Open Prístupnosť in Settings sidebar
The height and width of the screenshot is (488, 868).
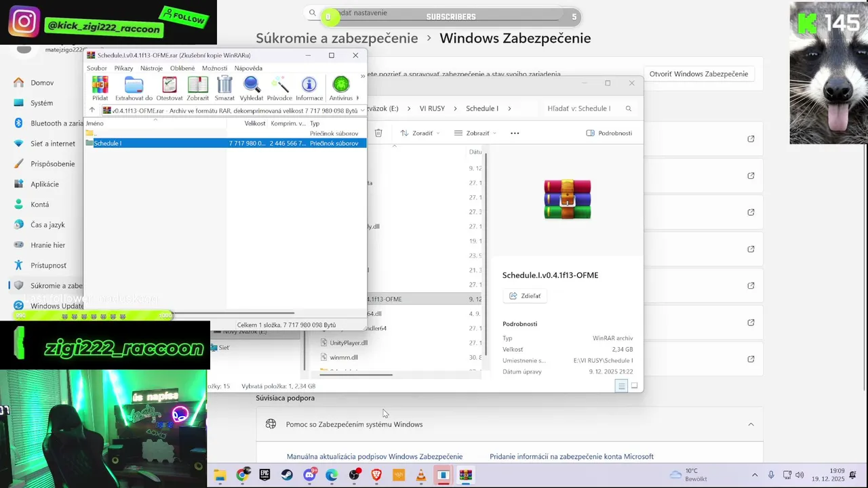tap(48, 266)
